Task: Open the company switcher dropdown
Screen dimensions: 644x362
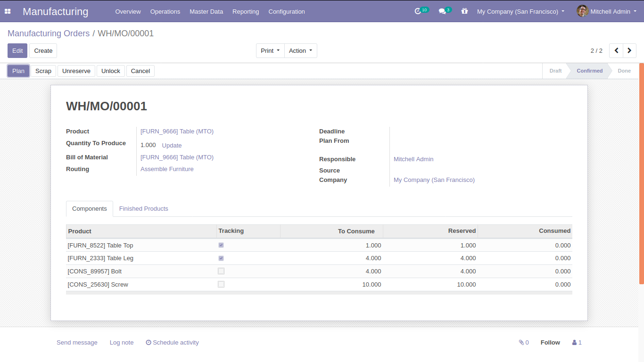Action: coord(520,11)
